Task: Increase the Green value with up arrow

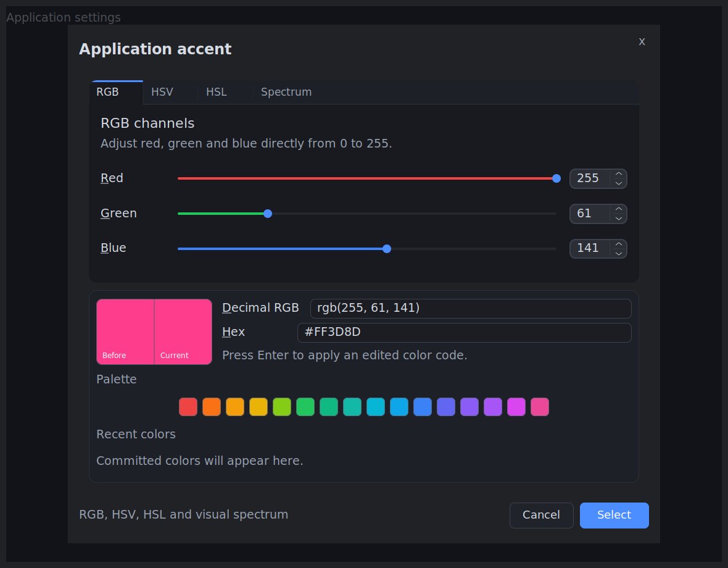Action: (618, 209)
